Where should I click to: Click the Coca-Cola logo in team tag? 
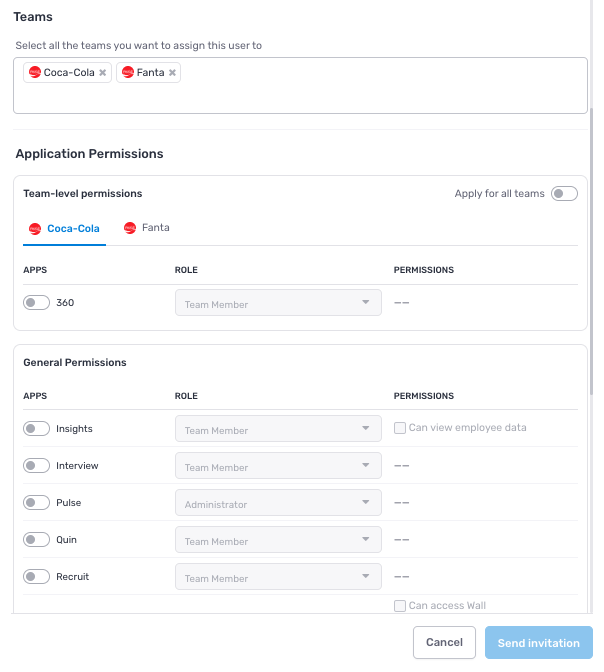pos(35,73)
